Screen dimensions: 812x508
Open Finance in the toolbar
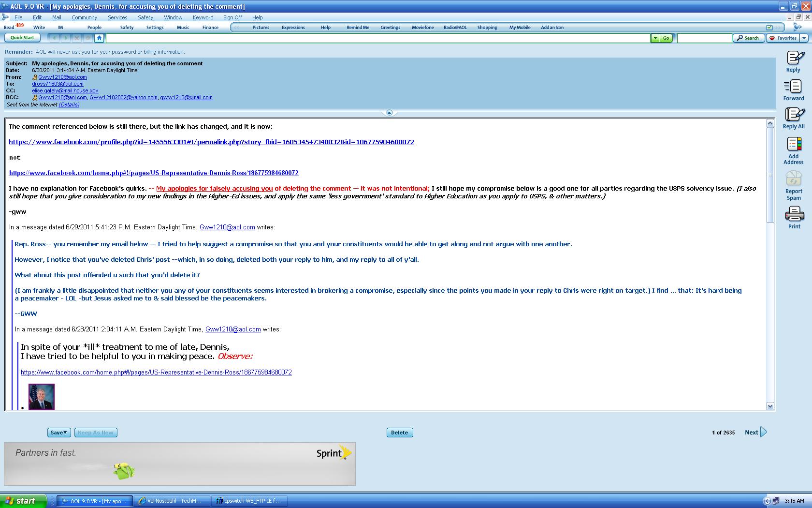(210, 28)
